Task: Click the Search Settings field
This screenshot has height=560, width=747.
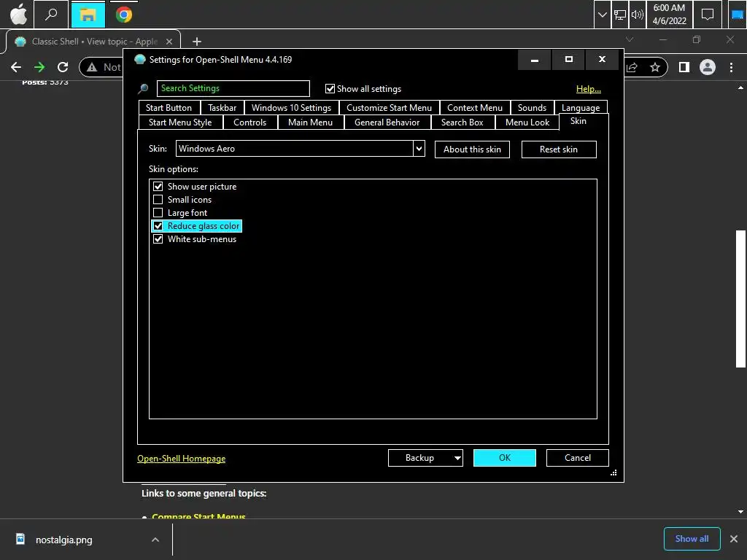Action: click(233, 88)
